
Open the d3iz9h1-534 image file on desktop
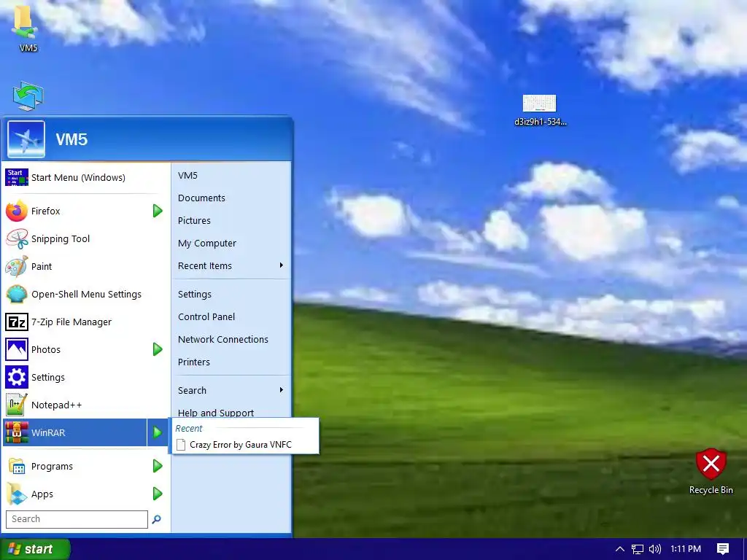[x=540, y=110]
